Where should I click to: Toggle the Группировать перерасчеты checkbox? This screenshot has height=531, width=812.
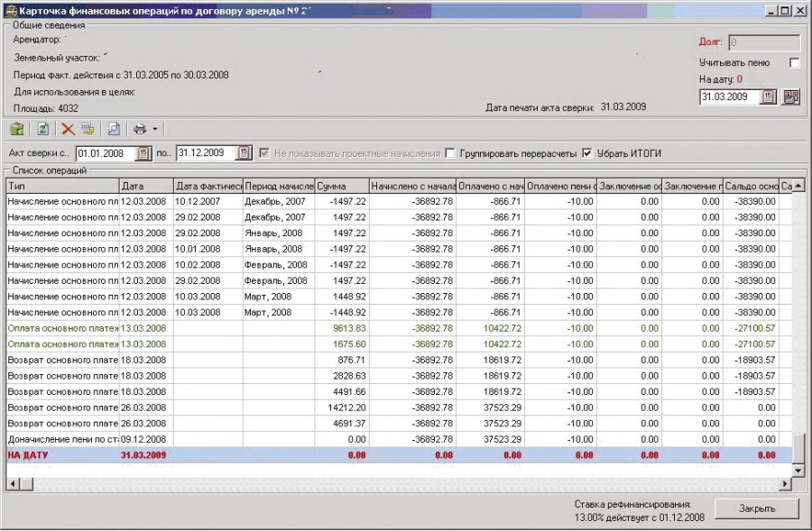[450, 153]
